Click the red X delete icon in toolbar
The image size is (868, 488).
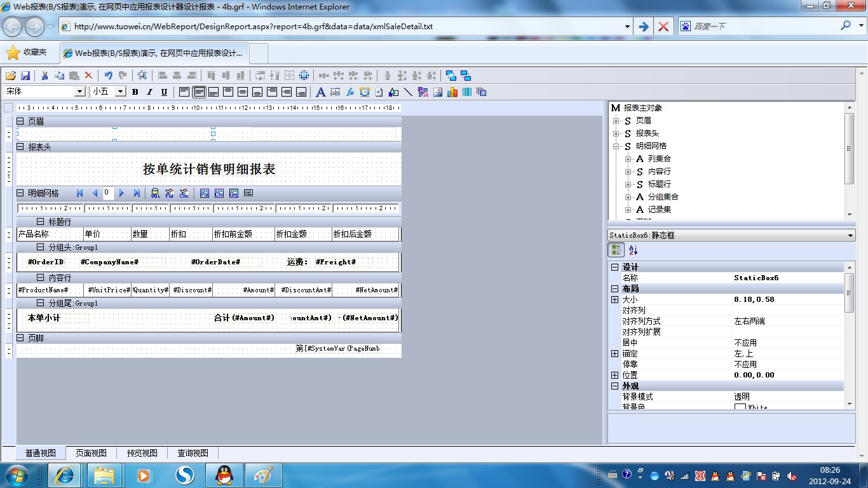pos(88,76)
